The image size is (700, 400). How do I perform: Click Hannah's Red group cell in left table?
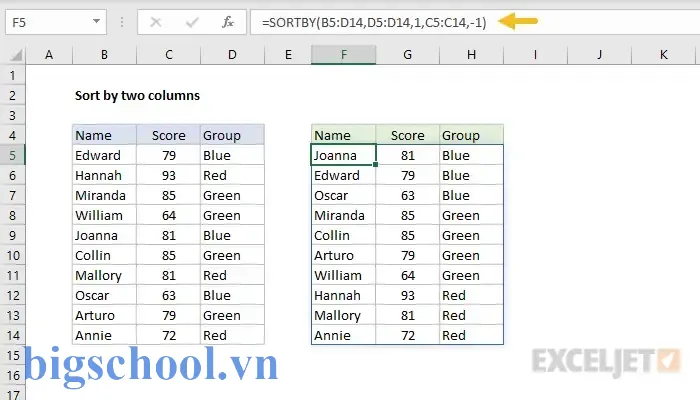(x=233, y=175)
